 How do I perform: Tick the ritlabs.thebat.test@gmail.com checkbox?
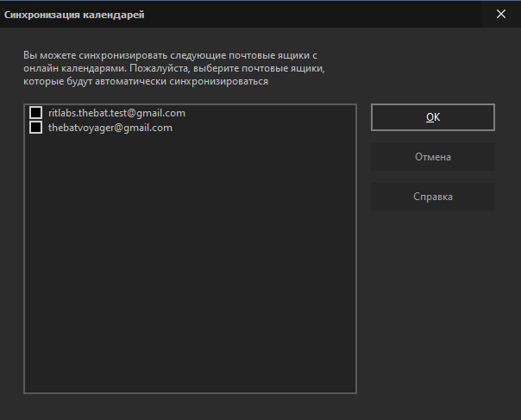[x=36, y=113]
